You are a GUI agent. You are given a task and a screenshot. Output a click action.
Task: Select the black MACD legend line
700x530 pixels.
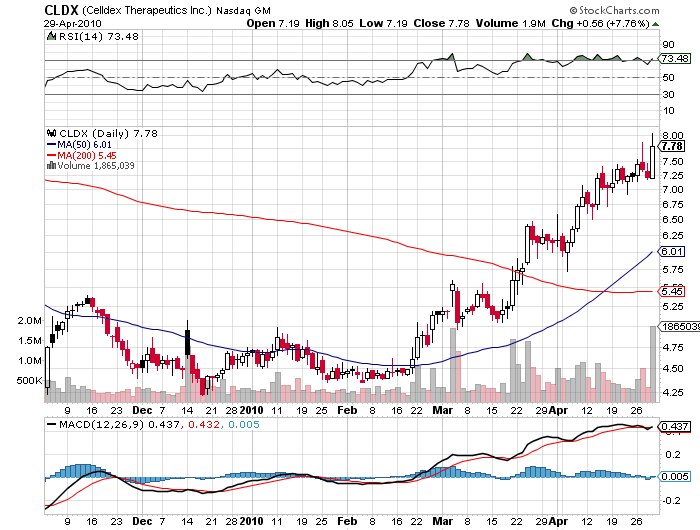[x=52, y=425]
